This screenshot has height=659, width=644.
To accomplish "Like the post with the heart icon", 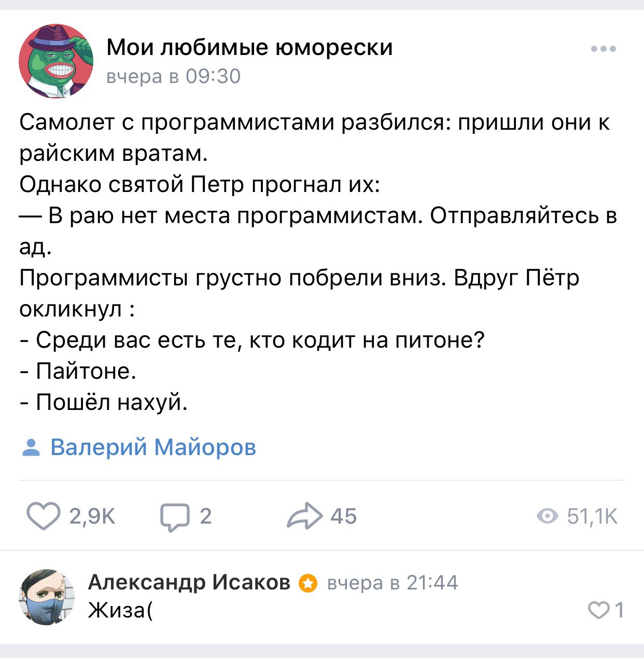I will point(44,516).
